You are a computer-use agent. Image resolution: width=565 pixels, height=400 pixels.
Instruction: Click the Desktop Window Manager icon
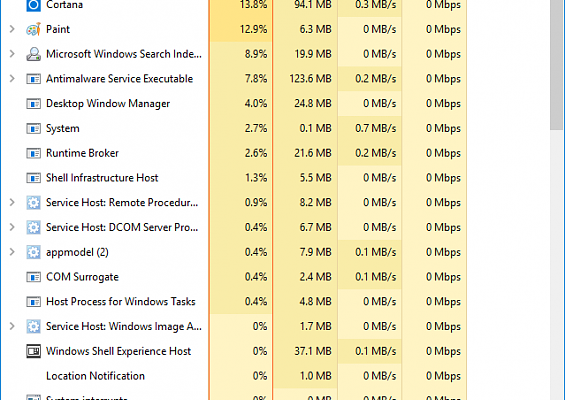click(34, 103)
